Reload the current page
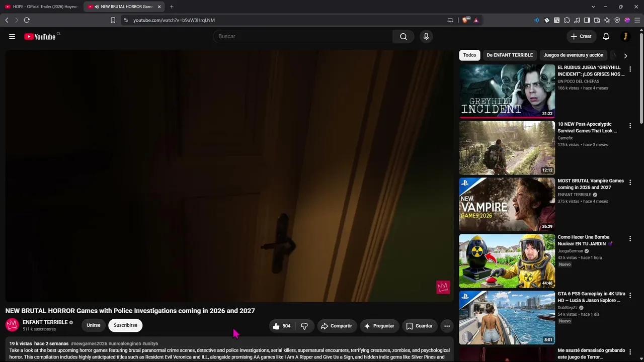 (x=27, y=20)
